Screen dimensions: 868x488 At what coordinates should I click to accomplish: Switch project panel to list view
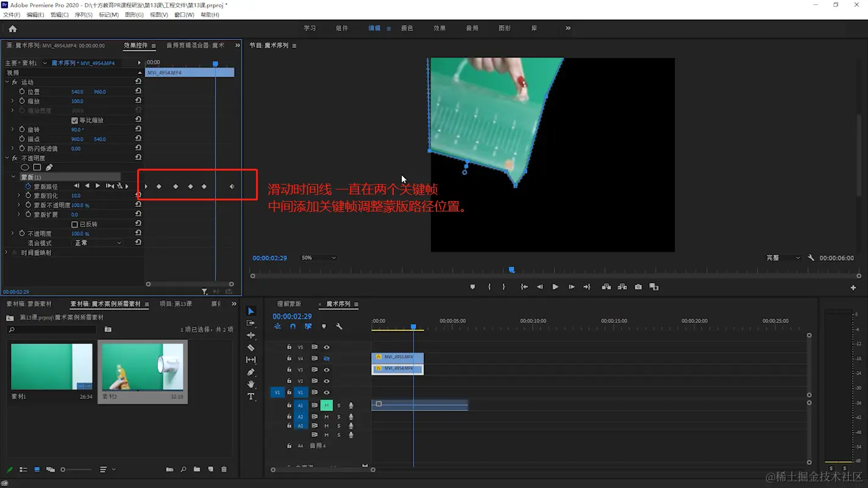(x=23, y=470)
